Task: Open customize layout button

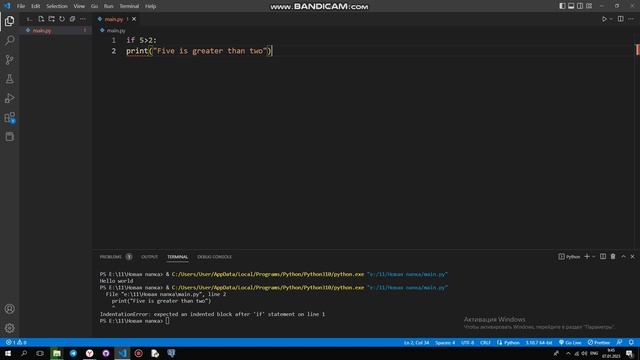Action: 589,6
